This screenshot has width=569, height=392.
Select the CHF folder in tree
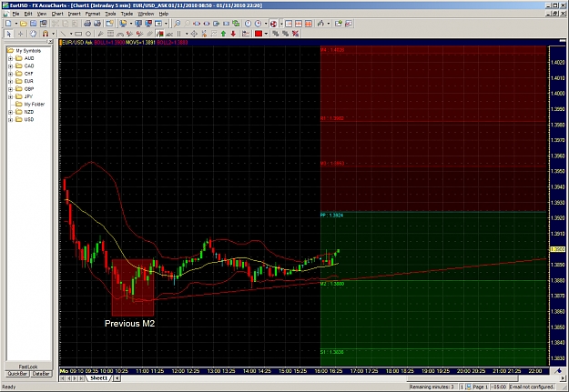pos(28,74)
